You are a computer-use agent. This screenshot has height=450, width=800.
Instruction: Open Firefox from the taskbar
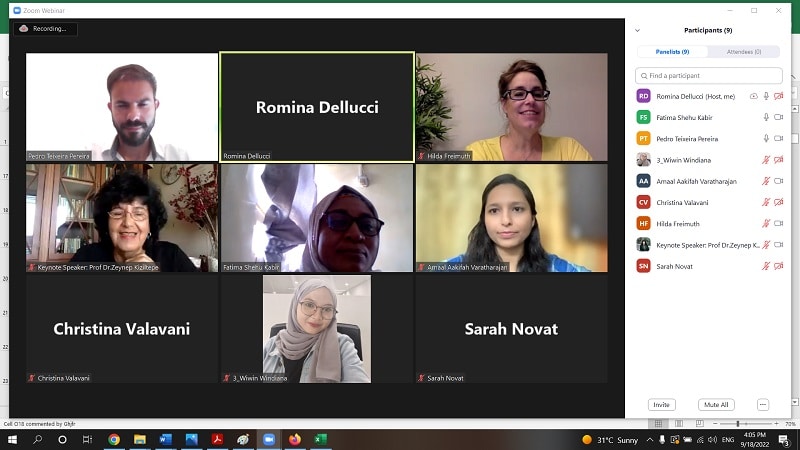(295, 439)
